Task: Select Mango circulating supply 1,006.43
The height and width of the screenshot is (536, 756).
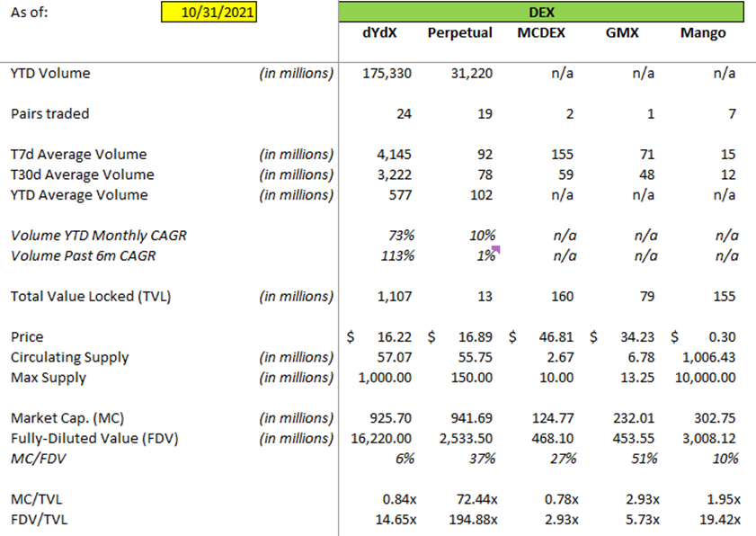Action: tap(708, 357)
